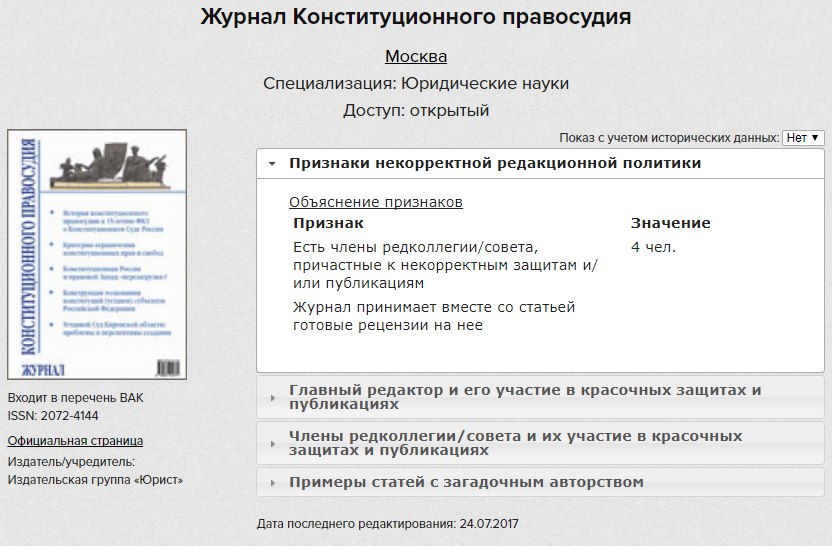Open the historical data display dropdown showing Нет
Screen dimensions: 832x546
pyautogui.click(x=803, y=138)
